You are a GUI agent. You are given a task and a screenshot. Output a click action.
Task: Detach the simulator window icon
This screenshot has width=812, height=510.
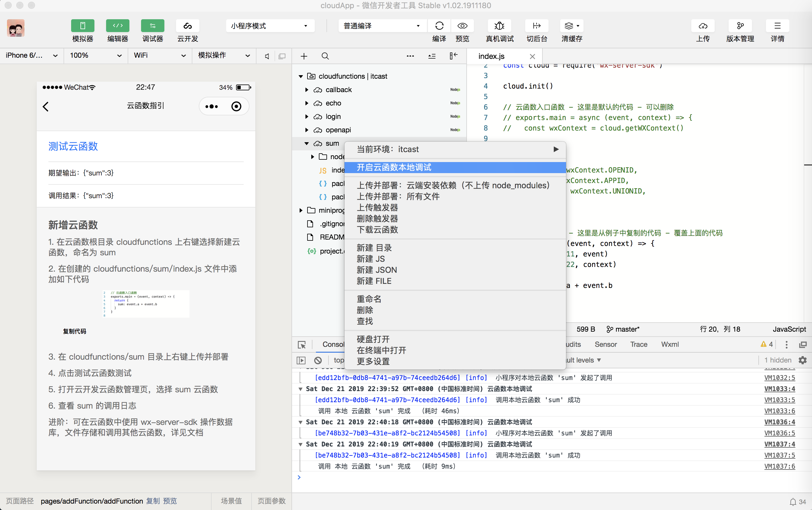282,56
